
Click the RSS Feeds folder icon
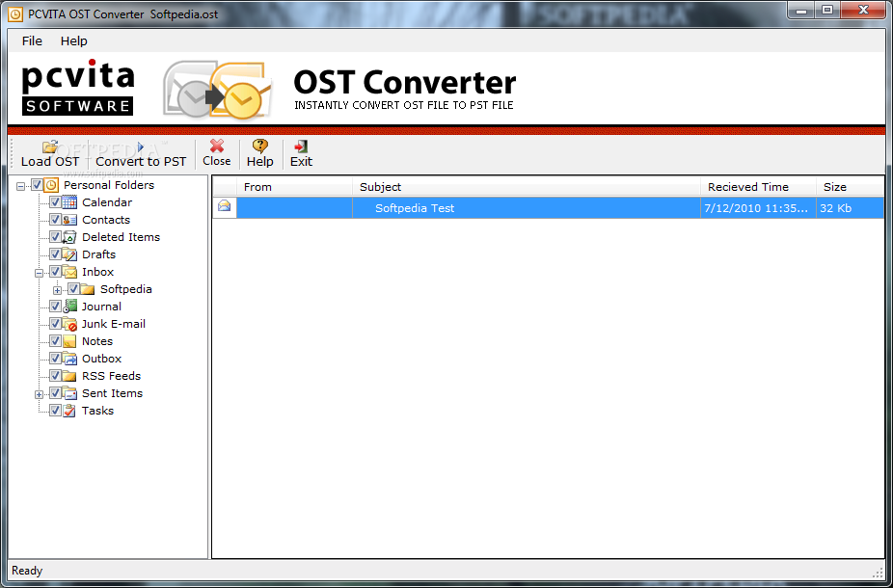69,376
